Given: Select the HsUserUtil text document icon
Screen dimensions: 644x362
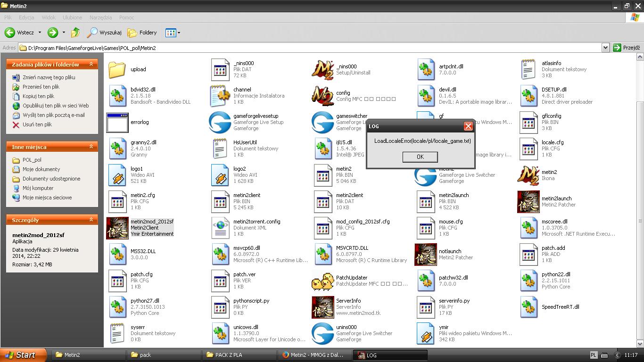Looking at the screenshot, I should pyautogui.click(x=220, y=148).
